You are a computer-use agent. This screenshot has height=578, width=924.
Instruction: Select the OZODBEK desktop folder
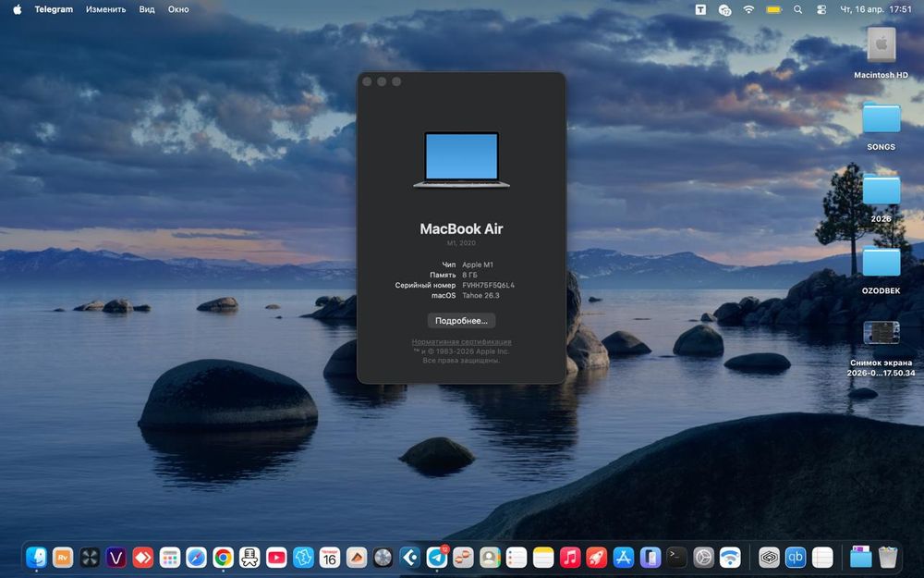point(881,269)
